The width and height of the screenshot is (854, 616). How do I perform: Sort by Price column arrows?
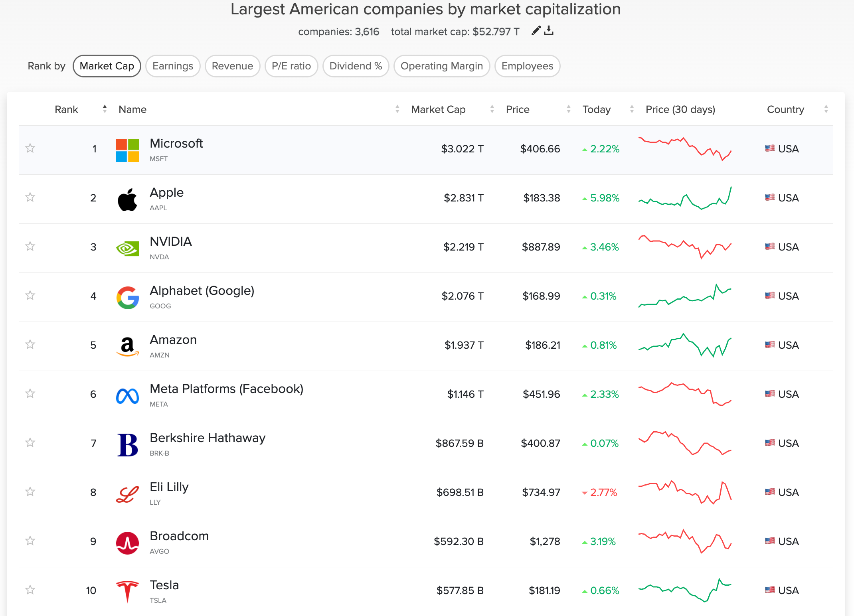pos(569,109)
